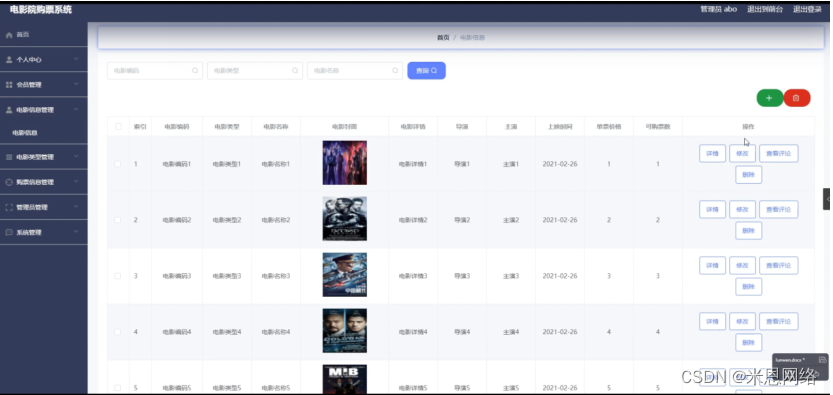The height and width of the screenshot is (395, 833).
Task: Click the dark side handle at the right edge
Action: coord(826,199)
